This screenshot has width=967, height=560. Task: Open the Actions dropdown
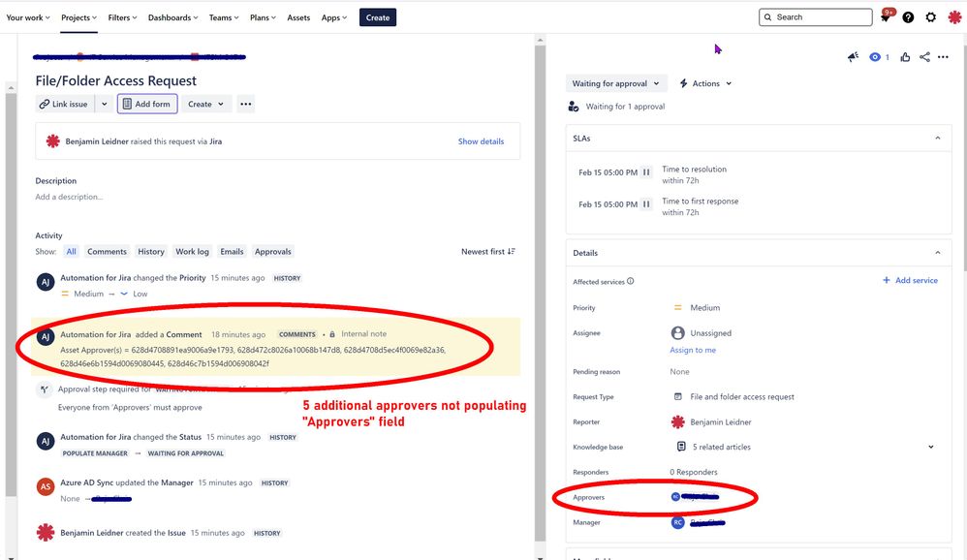(x=705, y=83)
